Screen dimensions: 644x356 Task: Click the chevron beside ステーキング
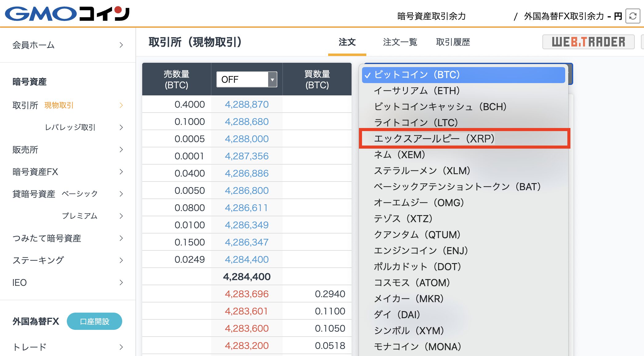pyautogui.click(x=121, y=260)
